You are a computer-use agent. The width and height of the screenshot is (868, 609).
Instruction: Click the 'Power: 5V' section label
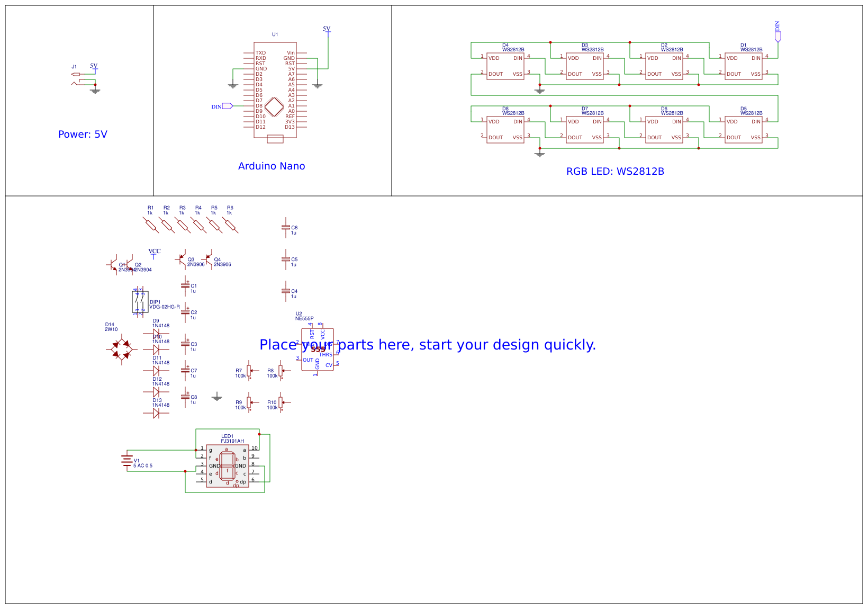[x=83, y=135]
